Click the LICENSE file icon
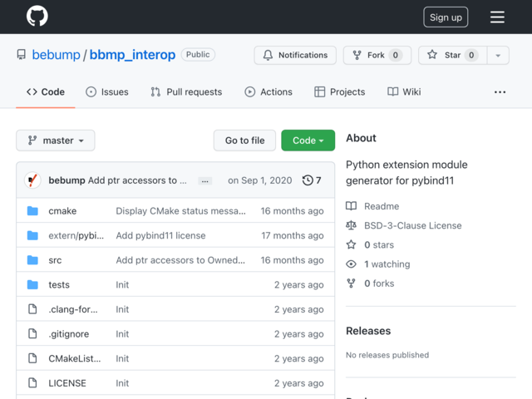Viewport: 532px width, 399px height. (32, 383)
